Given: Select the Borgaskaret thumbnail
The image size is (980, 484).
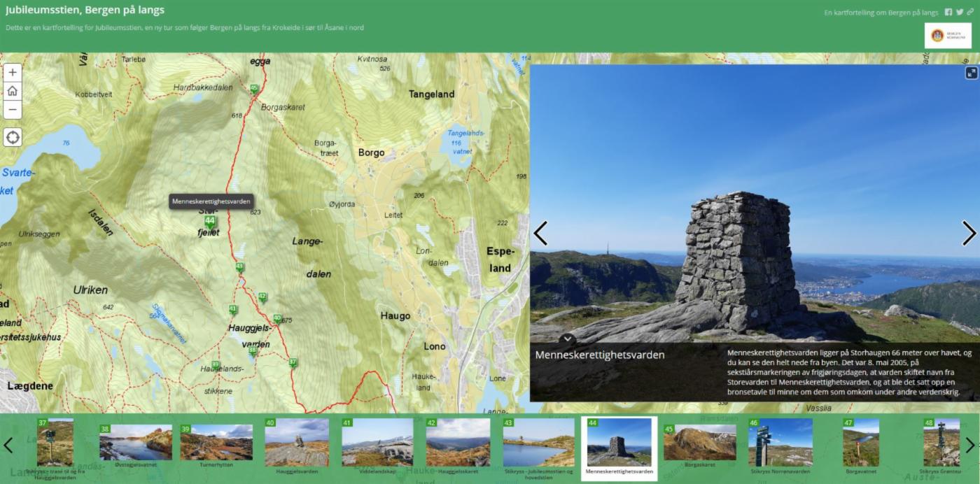Looking at the screenshot, I should (x=699, y=443).
